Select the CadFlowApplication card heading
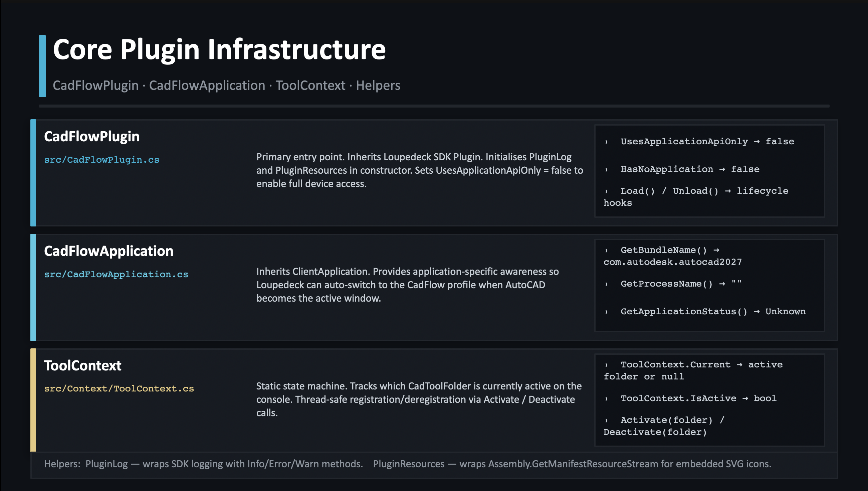This screenshot has height=491, width=868. coord(108,251)
